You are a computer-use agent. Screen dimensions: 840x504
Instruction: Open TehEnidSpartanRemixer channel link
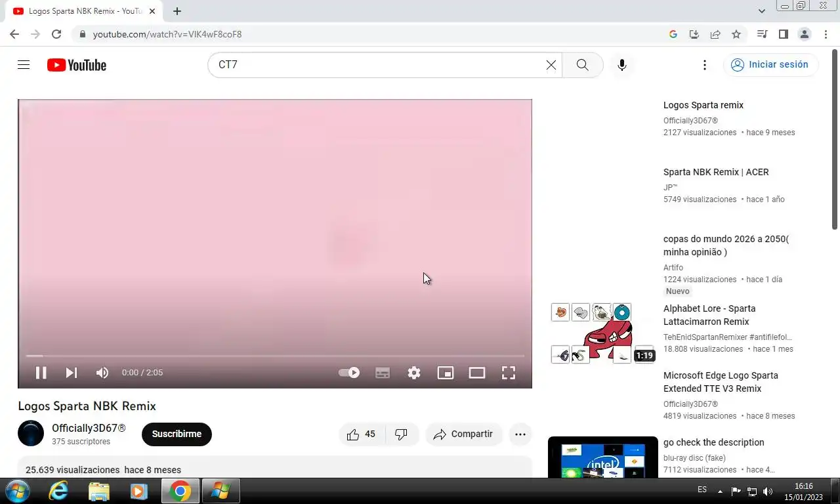click(x=728, y=337)
